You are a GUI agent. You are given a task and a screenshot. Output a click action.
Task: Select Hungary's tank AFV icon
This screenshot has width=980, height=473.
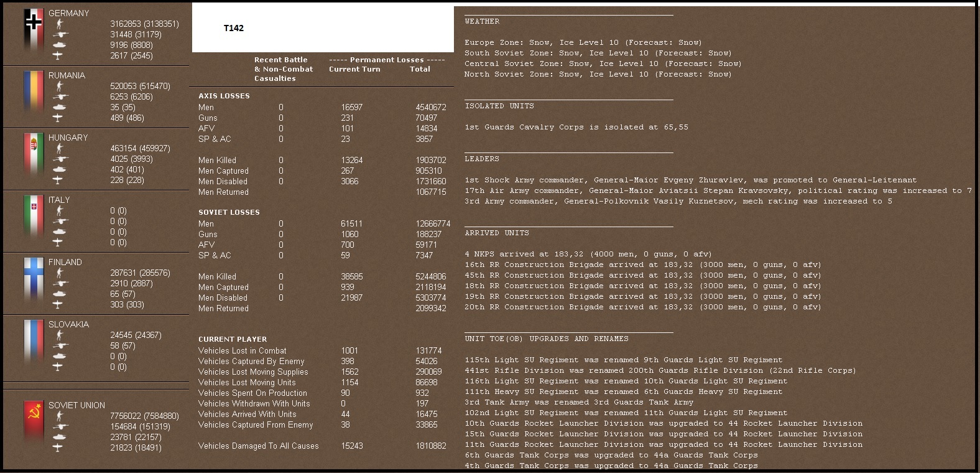[x=60, y=169]
